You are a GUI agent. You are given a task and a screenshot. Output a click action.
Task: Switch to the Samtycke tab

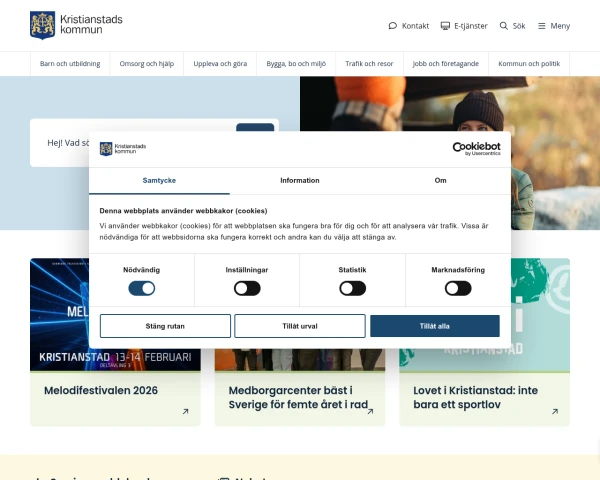pos(159,181)
